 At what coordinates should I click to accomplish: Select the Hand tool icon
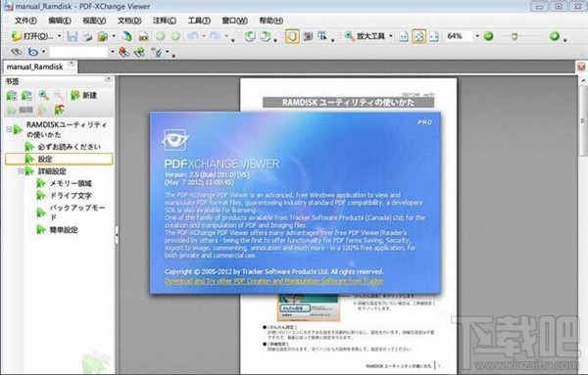pos(292,36)
